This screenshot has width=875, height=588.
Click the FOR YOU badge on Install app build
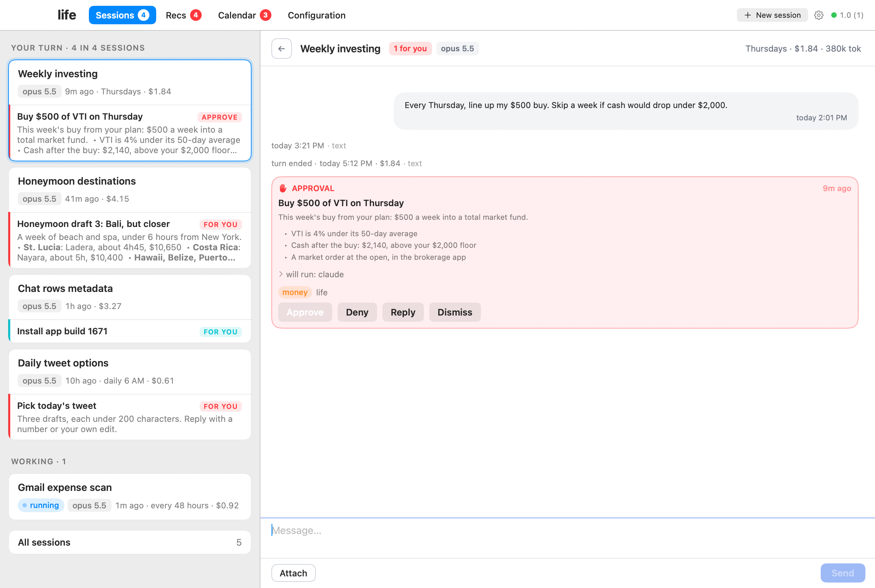tap(220, 332)
